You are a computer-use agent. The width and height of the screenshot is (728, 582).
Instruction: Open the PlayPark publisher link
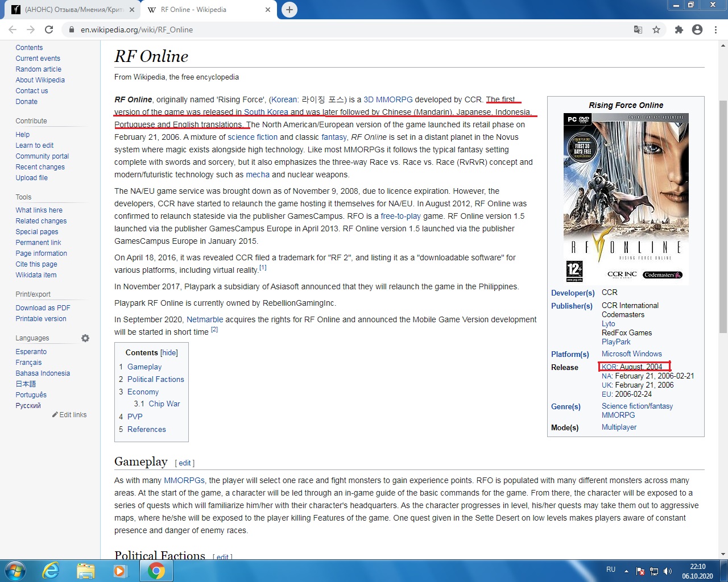click(x=616, y=342)
